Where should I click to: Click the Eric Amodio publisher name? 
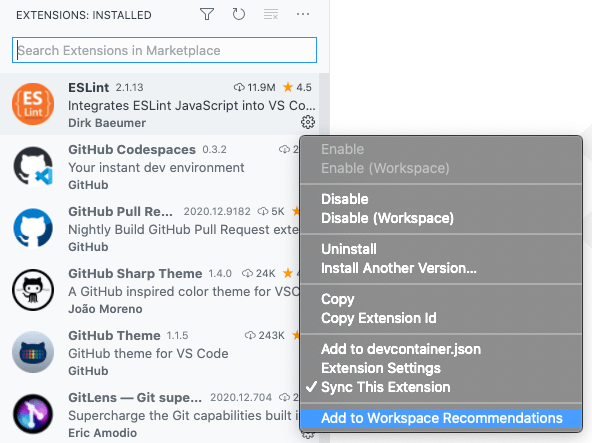pyautogui.click(x=102, y=433)
